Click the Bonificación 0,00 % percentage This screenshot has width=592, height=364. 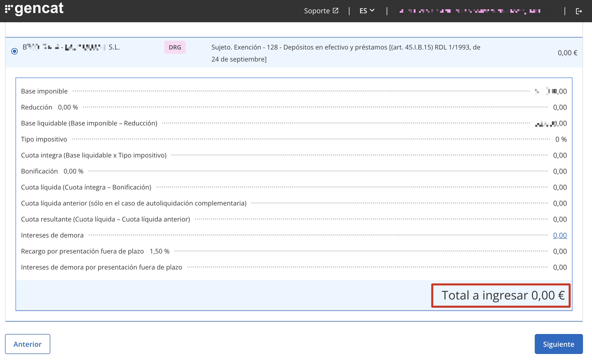click(73, 171)
